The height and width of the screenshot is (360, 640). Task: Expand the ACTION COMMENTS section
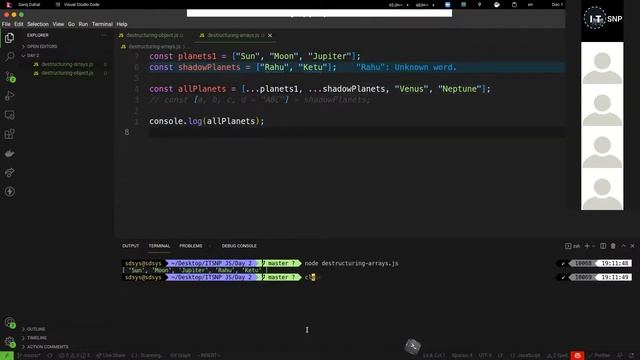(x=47, y=347)
